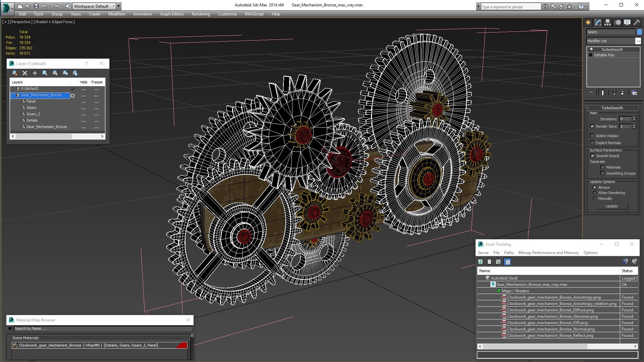Collapse the Gear_Mechanism_Bronze layer tree

(12, 95)
